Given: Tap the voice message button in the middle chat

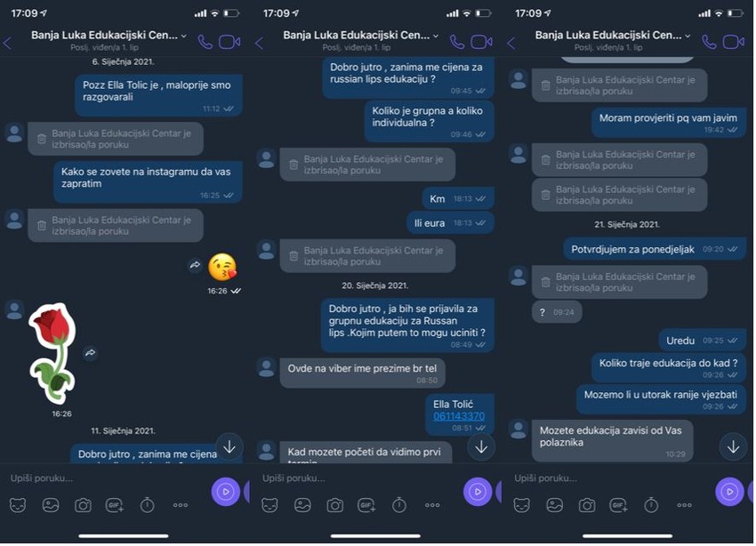Looking at the screenshot, I should click(478, 492).
